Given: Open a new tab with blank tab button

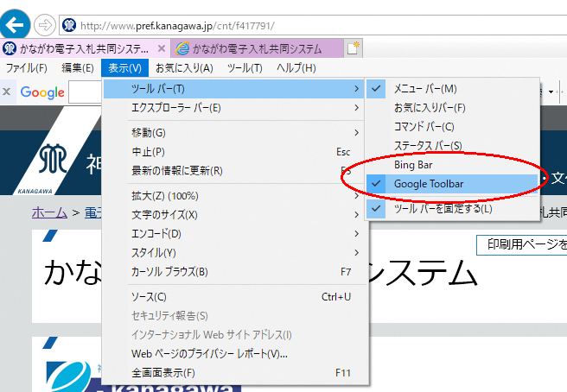Looking at the screenshot, I should [353, 48].
